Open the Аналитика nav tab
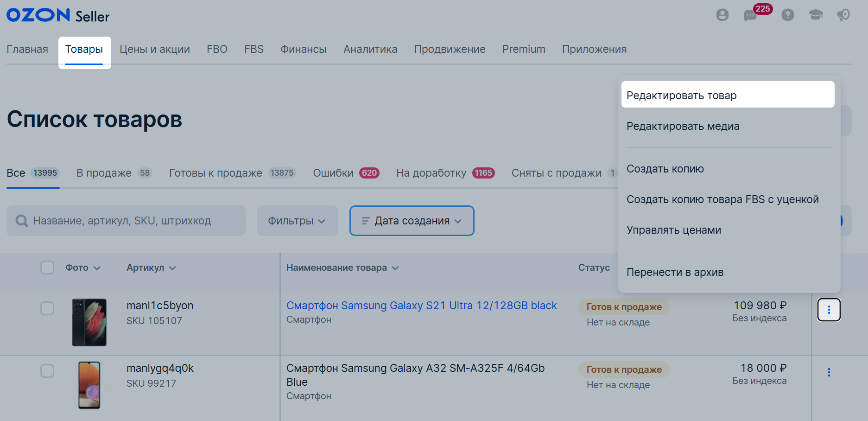 (x=370, y=49)
